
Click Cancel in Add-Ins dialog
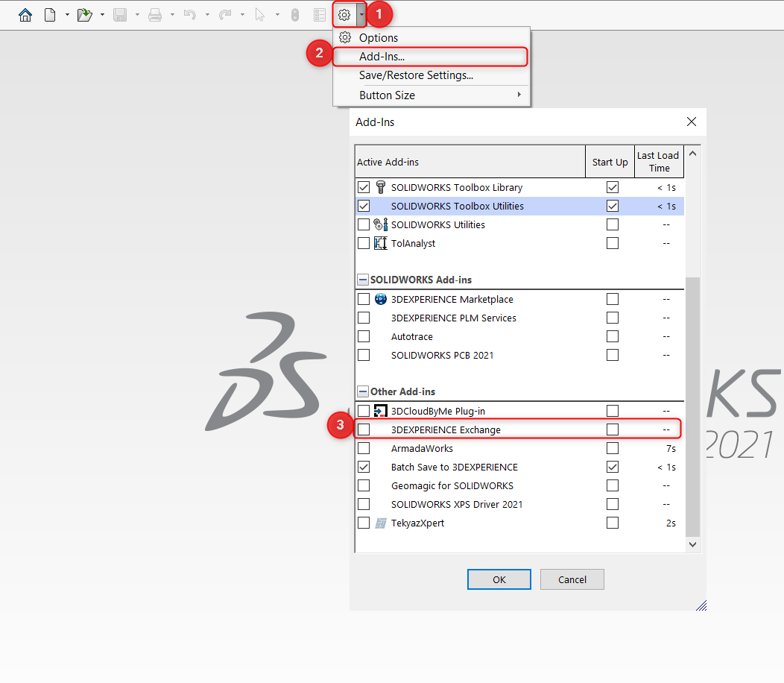[572, 579]
